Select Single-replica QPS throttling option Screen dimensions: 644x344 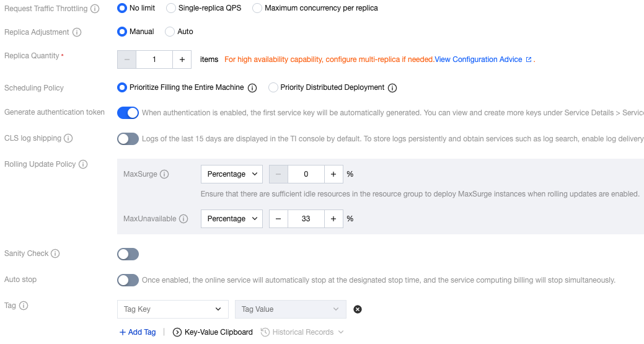(x=170, y=8)
